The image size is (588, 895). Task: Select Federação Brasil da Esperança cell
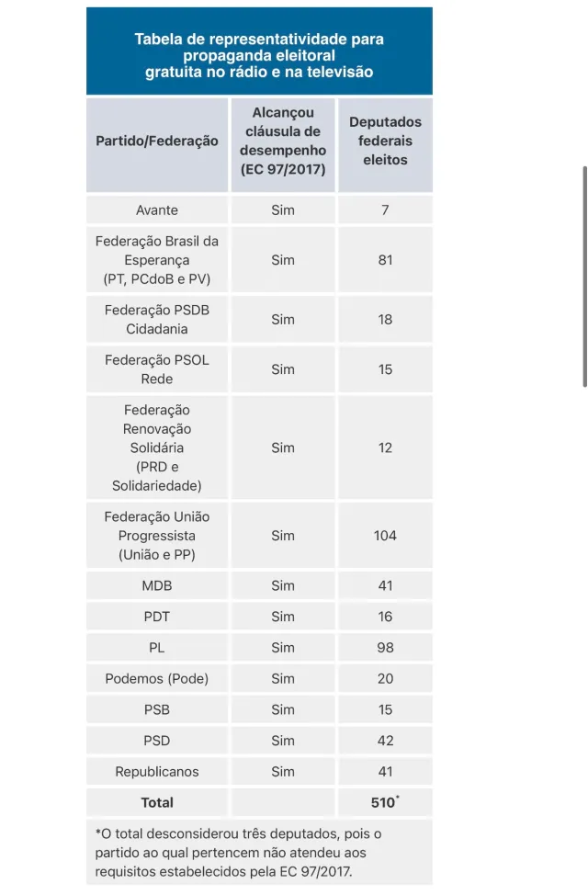(157, 260)
